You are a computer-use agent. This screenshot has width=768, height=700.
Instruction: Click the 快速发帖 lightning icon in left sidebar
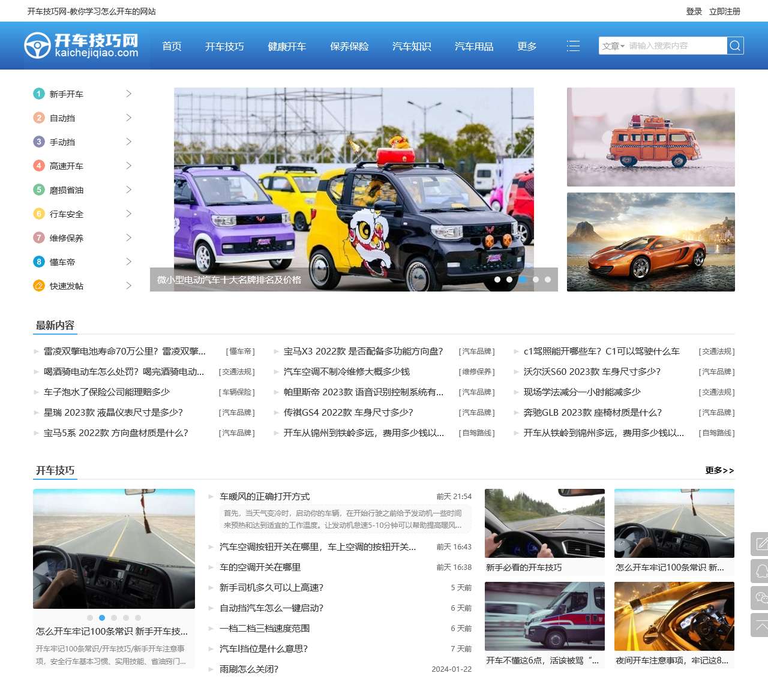pyautogui.click(x=38, y=286)
